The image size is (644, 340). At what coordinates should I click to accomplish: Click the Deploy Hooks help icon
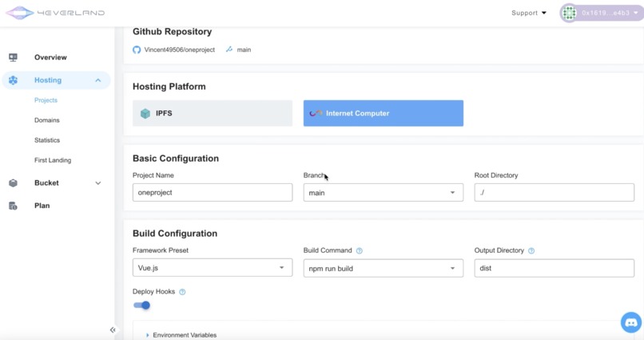[x=182, y=292]
